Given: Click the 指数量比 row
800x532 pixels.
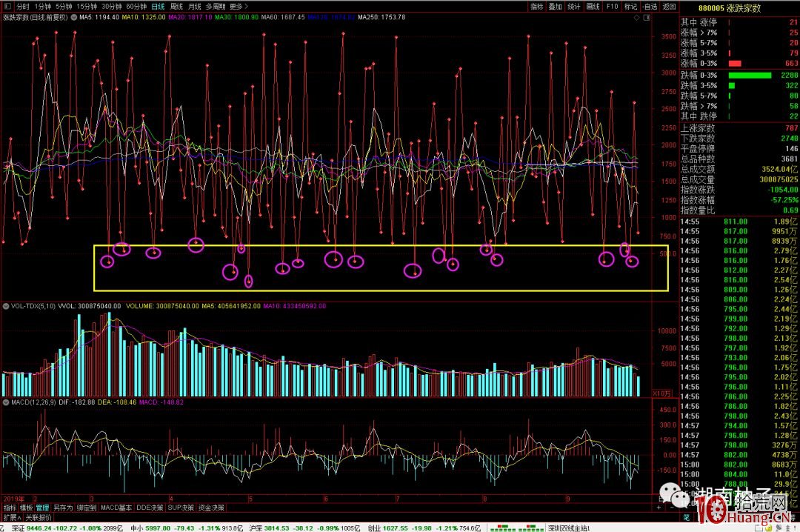Looking at the screenshot, I should click(739, 210).
